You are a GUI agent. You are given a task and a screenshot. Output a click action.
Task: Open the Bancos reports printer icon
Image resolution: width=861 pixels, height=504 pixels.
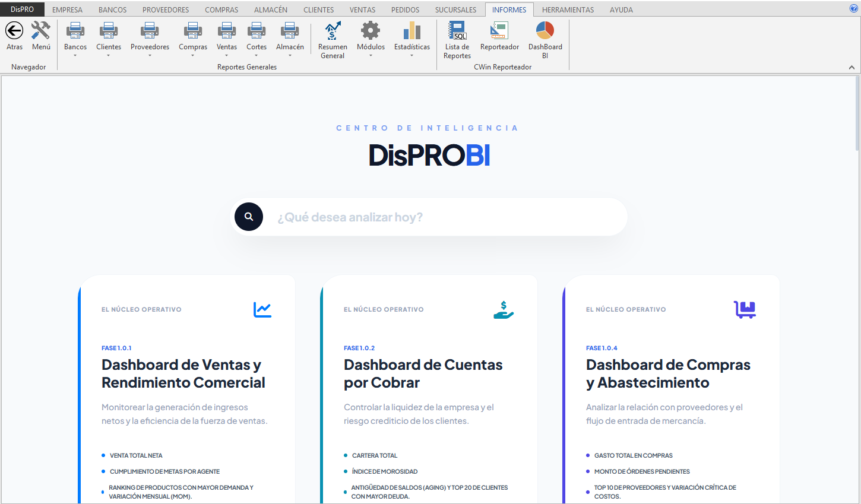[x=75, y=30]
